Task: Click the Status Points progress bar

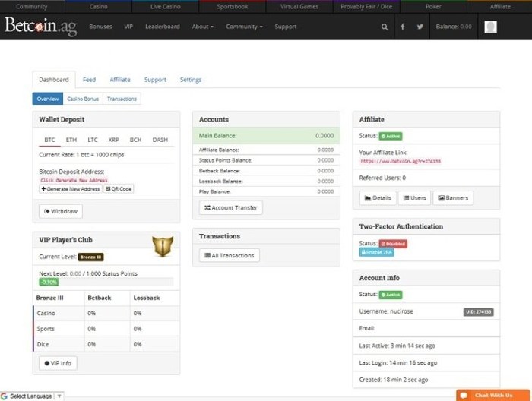Action: click(x=106, y=282)
